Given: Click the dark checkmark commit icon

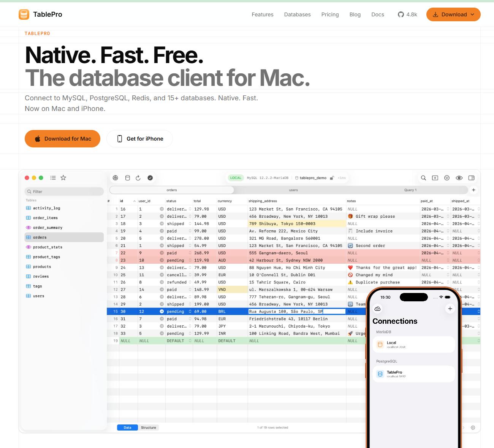Looking at the screenshot, I should [150, 178].
